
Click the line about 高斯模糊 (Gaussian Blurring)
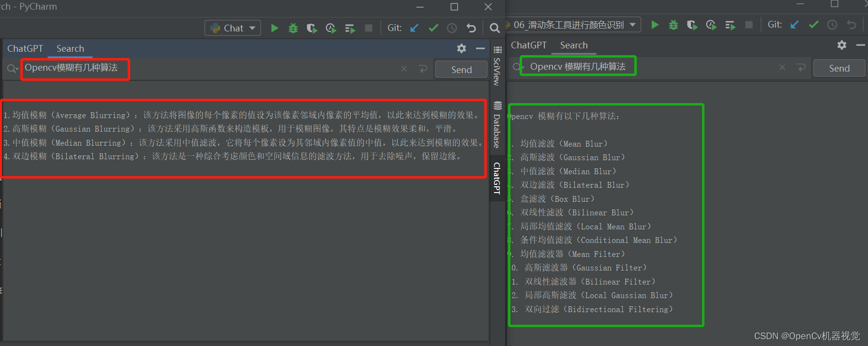230,129
